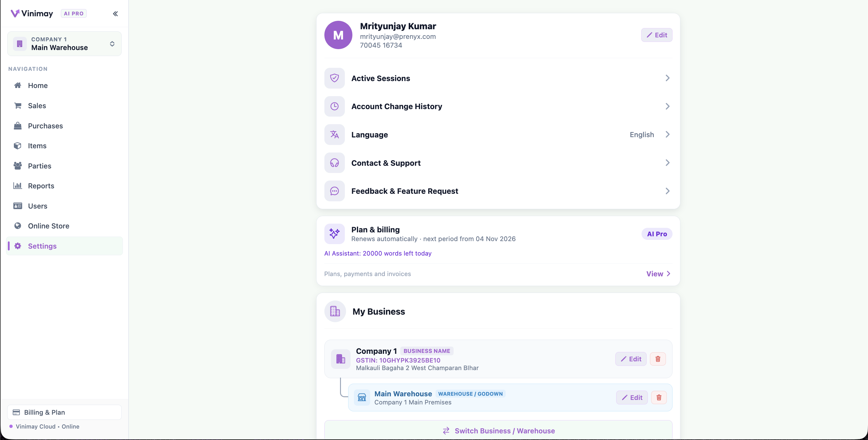Screen dimensions: 868x440
Task: Click the BUSINESS NAME tag
Action: (x=426, y=351)
